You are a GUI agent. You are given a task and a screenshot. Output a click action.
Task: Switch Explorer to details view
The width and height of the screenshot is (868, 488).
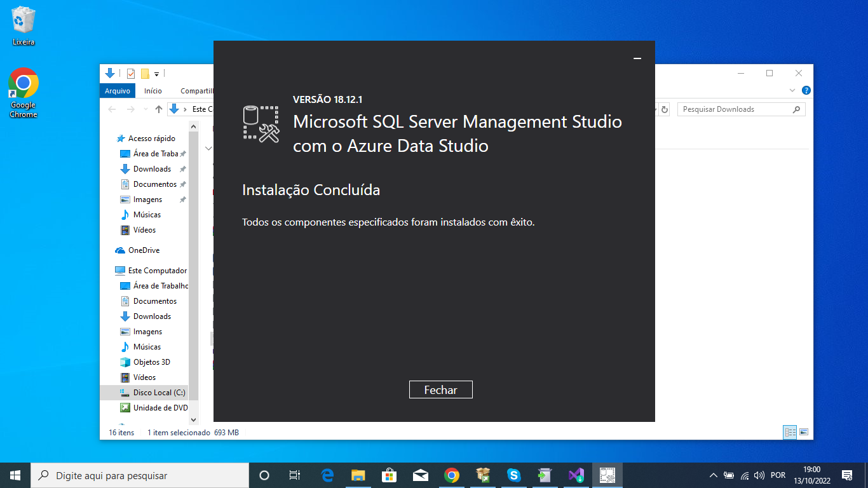click(790, 432)
